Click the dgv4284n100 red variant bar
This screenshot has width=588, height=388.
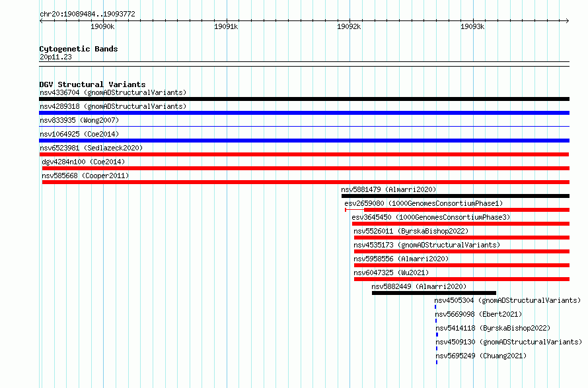306,168
